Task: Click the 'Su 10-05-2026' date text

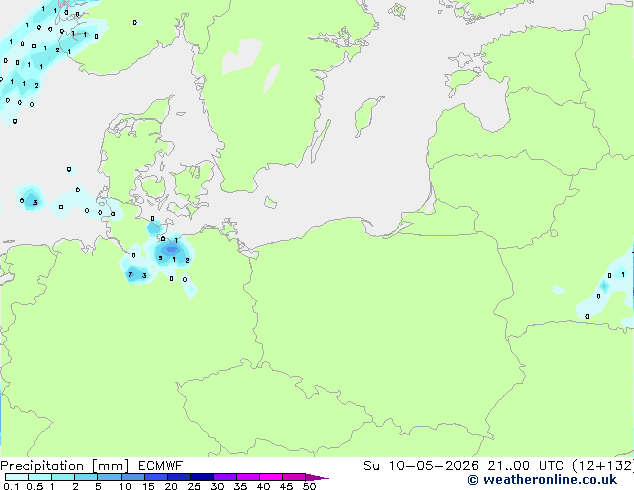Action: 421,466
